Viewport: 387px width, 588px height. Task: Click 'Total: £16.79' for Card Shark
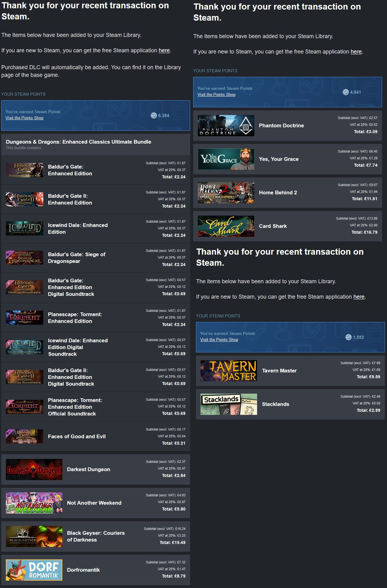[x=365, y=232]
